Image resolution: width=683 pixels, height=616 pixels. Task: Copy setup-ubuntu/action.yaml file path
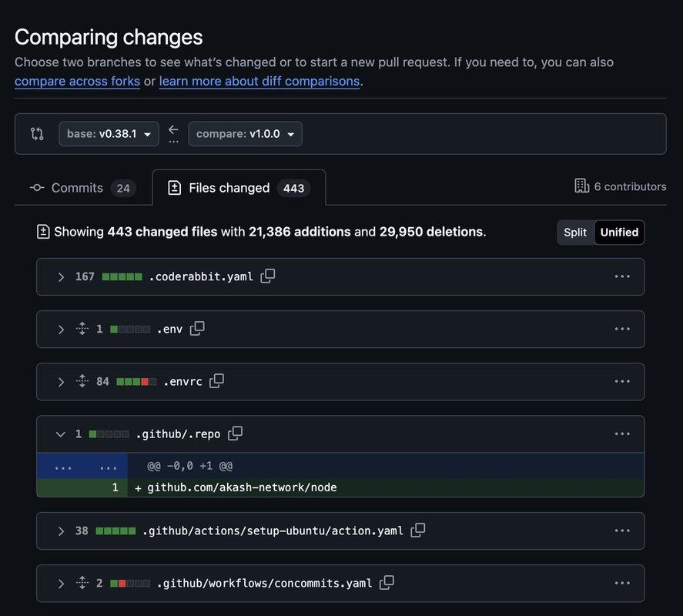point(417,531)
